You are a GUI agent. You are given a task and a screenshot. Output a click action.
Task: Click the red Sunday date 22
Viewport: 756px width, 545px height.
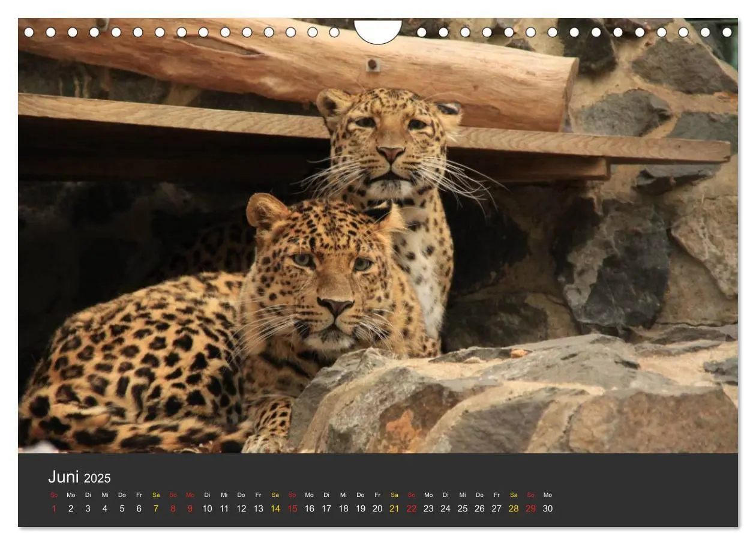(412, 508)
